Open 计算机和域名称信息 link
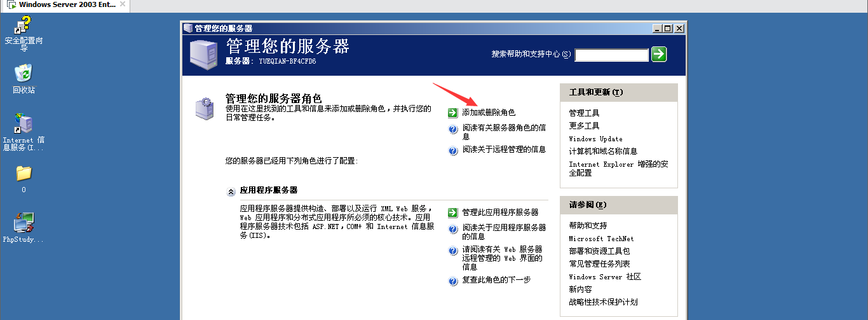 (603, 151)
